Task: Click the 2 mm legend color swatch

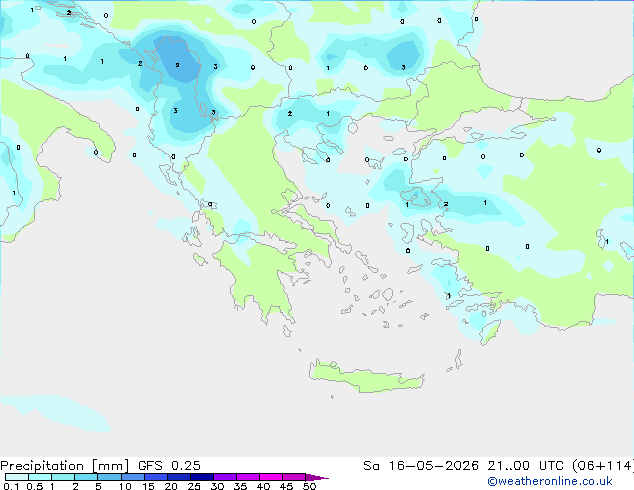Action: click(x=86, y=477)
